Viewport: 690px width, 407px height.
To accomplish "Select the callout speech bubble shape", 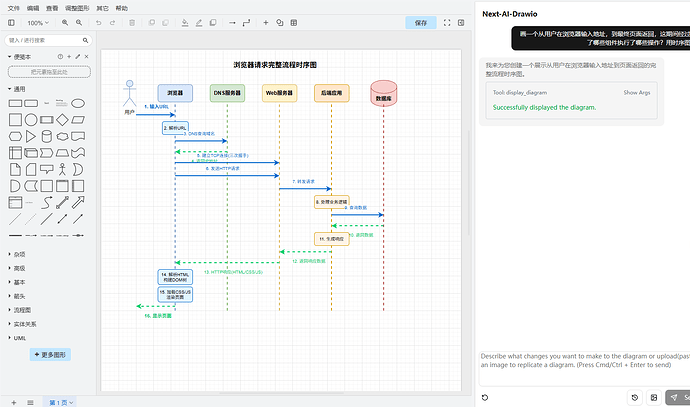I will pyautogui.click(x=47, y=169).
